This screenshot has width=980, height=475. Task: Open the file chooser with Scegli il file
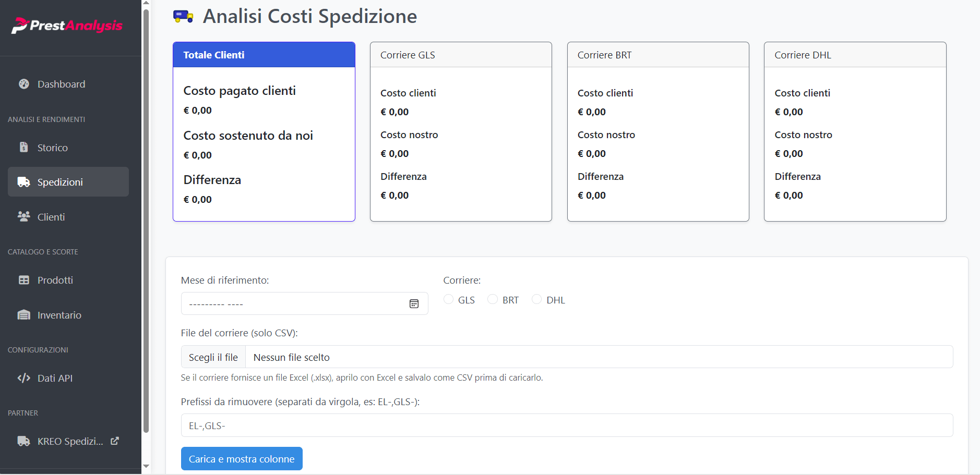213,357
